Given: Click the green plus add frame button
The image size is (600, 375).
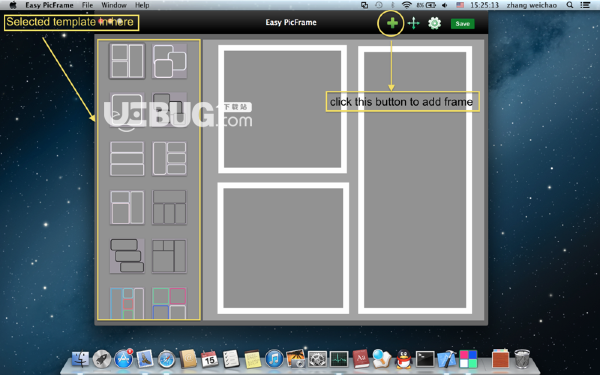Looking at the screenshot, I should (392, 23).
